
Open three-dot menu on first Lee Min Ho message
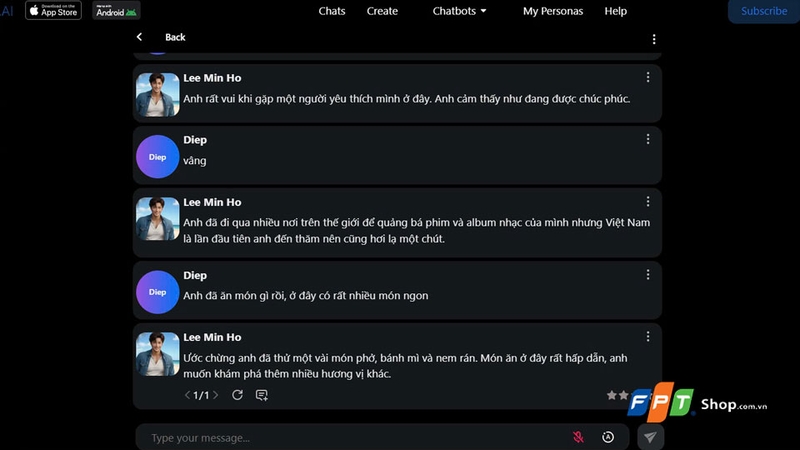coord(648,77)
